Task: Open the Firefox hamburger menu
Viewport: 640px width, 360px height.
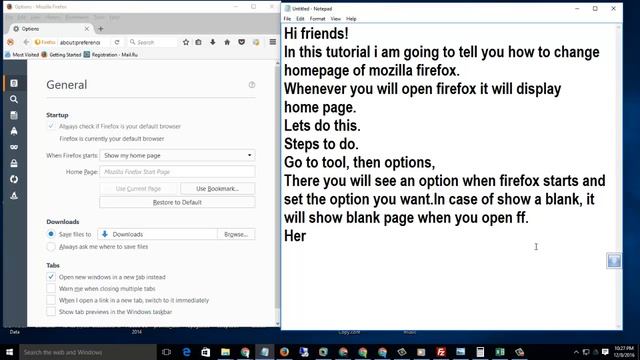Action: [273, 42]
